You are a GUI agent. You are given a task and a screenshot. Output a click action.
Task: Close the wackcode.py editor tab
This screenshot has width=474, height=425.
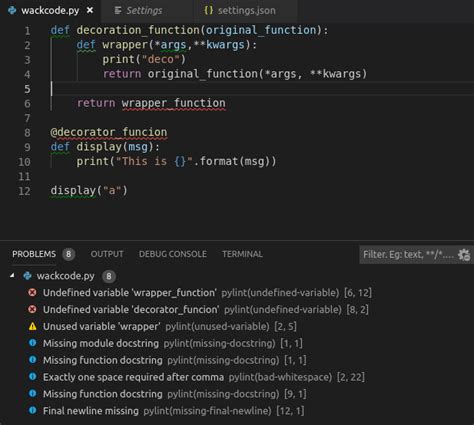point(90,11)
